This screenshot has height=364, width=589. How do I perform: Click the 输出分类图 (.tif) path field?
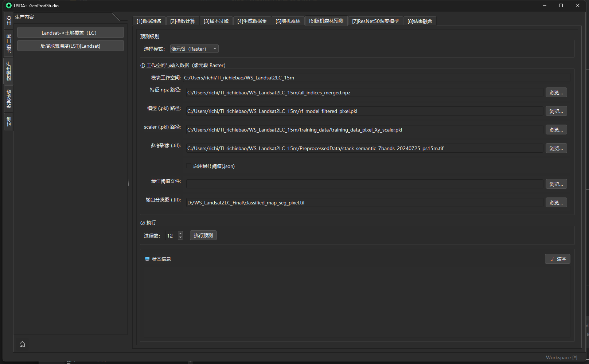pos(364,203)
